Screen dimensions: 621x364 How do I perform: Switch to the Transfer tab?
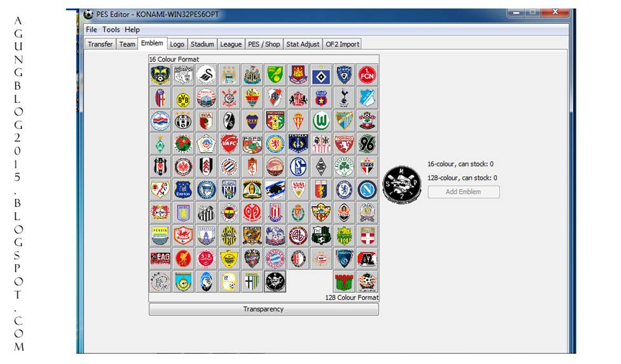(100, 44)
